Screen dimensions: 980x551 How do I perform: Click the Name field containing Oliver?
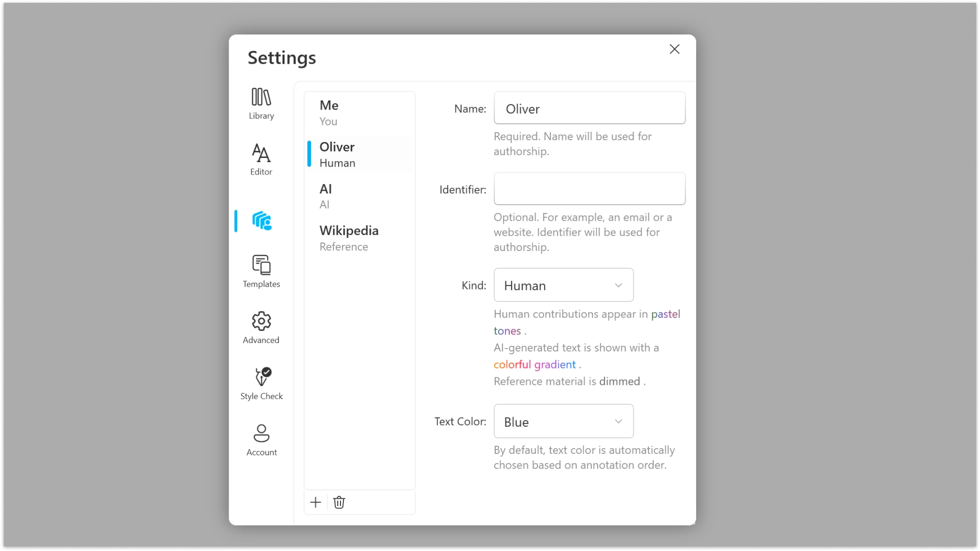click(x=590, y=108)
